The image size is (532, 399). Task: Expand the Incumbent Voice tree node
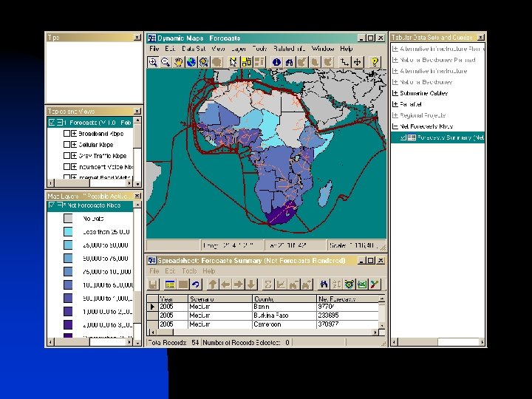(x=74, y=166)
